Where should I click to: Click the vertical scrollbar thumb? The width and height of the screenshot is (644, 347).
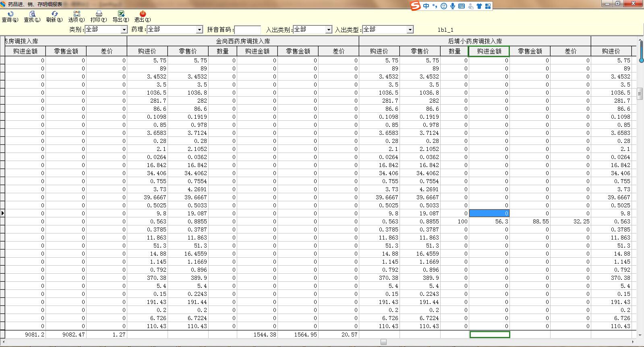point(640,94)
